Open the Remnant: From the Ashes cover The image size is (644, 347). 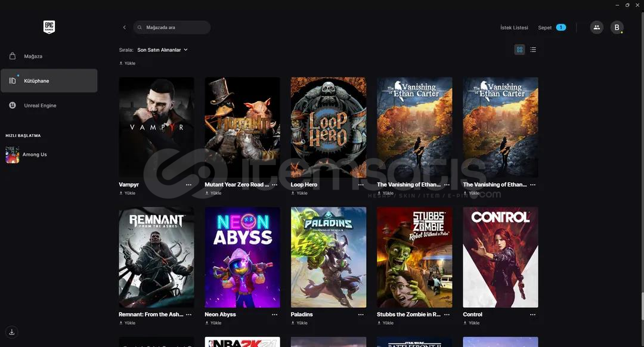pos(156,257)
